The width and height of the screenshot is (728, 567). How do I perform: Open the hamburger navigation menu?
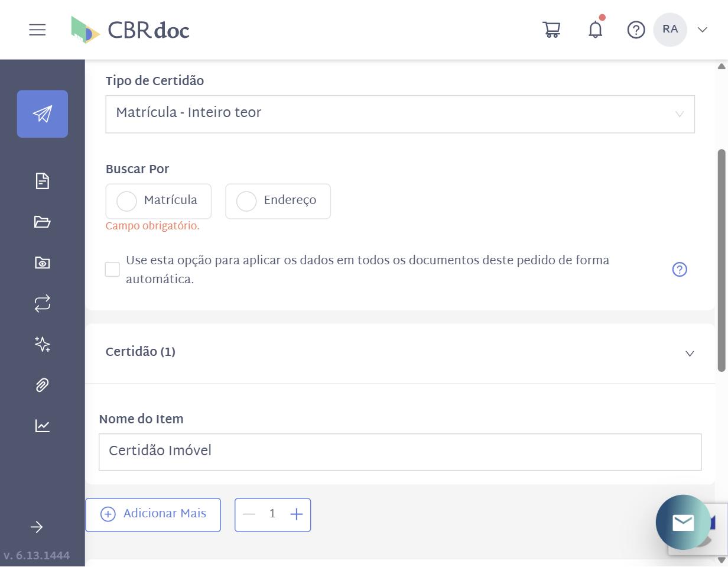pyautogui.click(x=37, y=30)
